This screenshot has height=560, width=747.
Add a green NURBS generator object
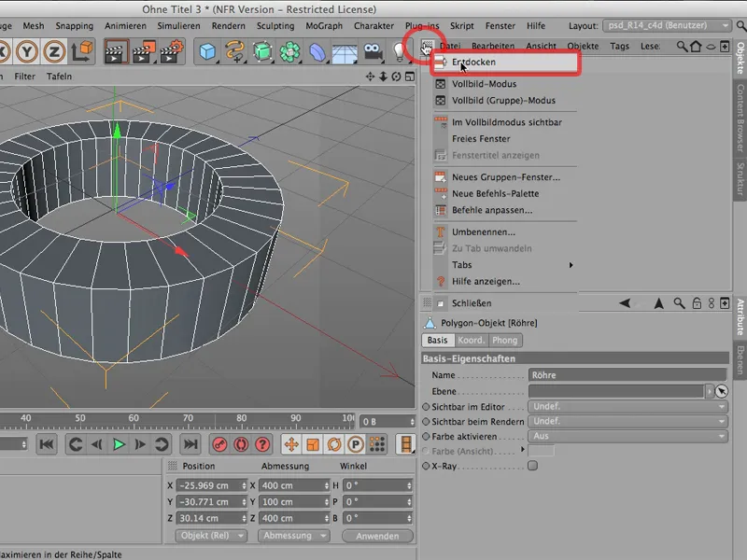tap(262, 51)
